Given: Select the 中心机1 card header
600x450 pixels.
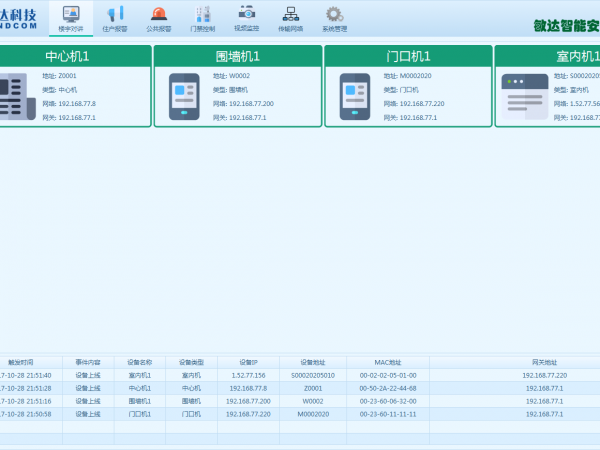Looking at the screenshot, I should (75, 56).
